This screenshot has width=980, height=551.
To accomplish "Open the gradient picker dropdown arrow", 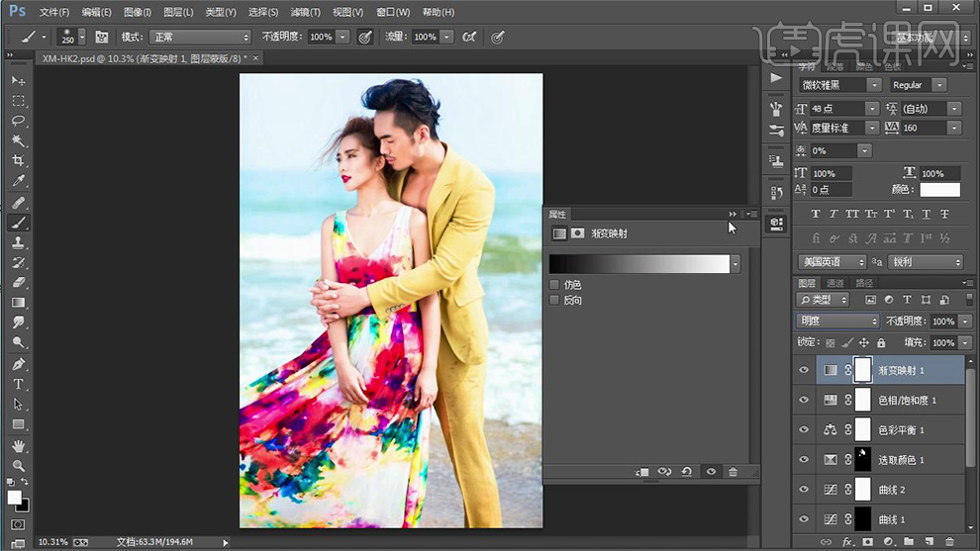I will pos(735,264).
